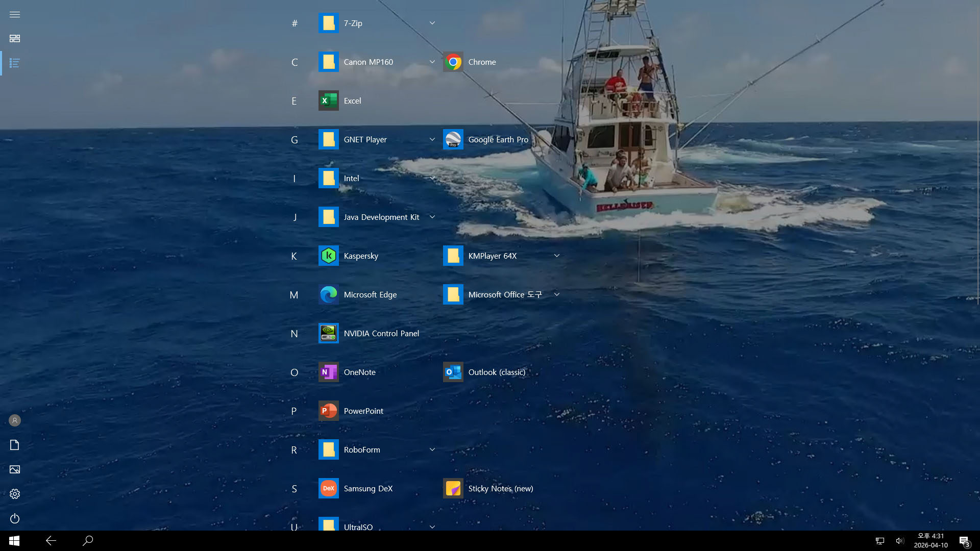Launch the Chrome app icon
The width and height of the screenshot is (980, 551).
(453, 62)
